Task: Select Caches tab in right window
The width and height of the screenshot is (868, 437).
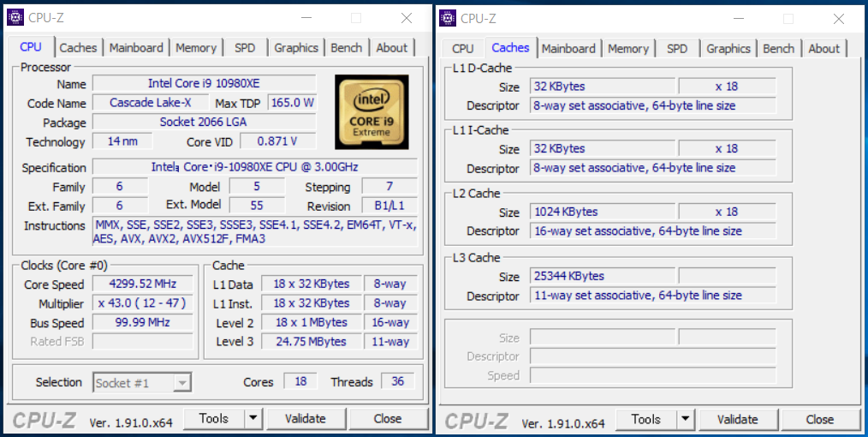Action: [x=510, y=47]
